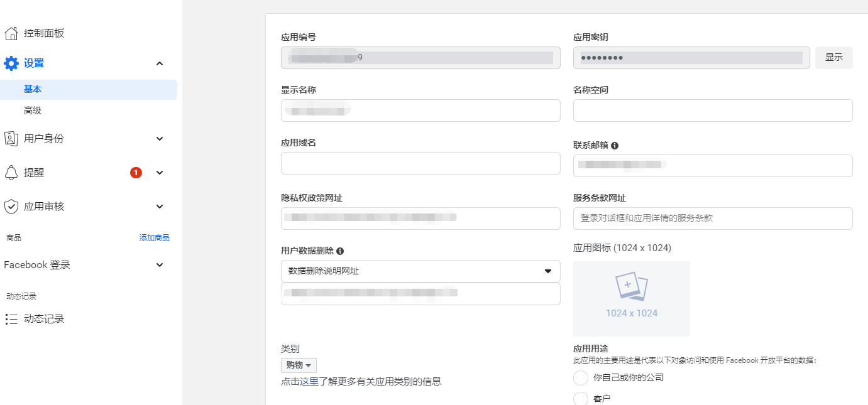Click the info icon beside 用户数据删除

click(340, 250)
